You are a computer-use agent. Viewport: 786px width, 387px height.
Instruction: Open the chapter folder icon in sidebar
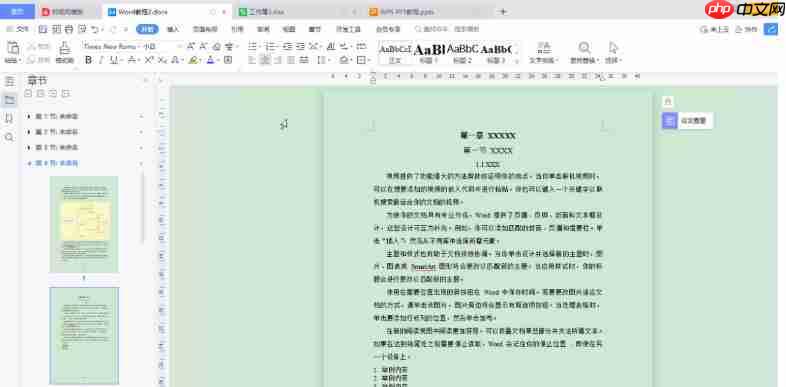tap(10, 100)
